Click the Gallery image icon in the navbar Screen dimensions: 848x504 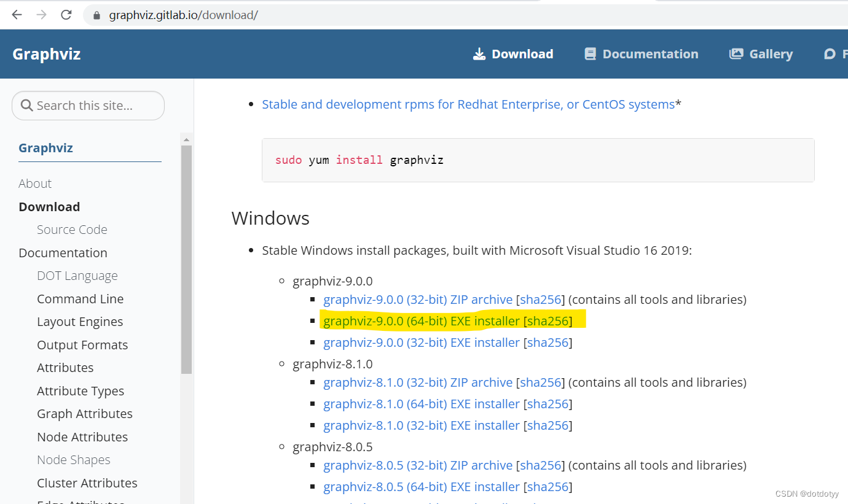point(736,53)
